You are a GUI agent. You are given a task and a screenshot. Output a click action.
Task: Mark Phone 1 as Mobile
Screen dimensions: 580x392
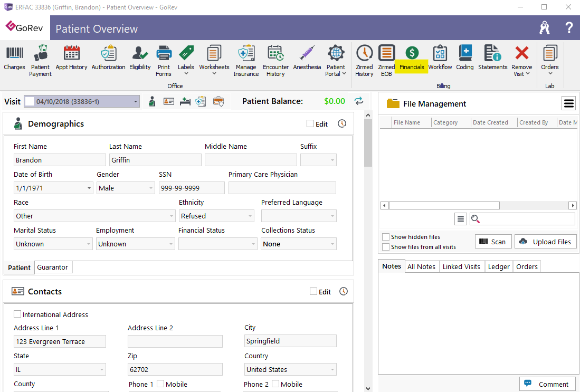tap(160, 384)
